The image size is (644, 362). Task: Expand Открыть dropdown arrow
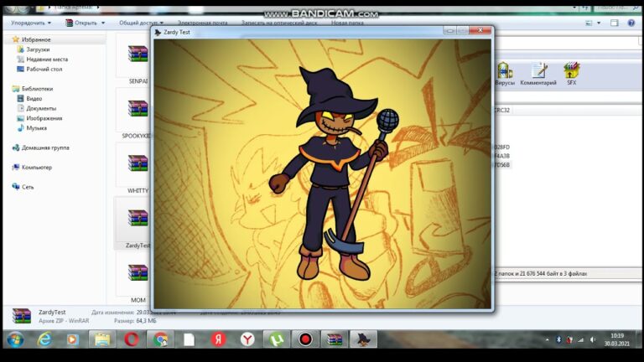pyautogui.click(x=103, y=23)
